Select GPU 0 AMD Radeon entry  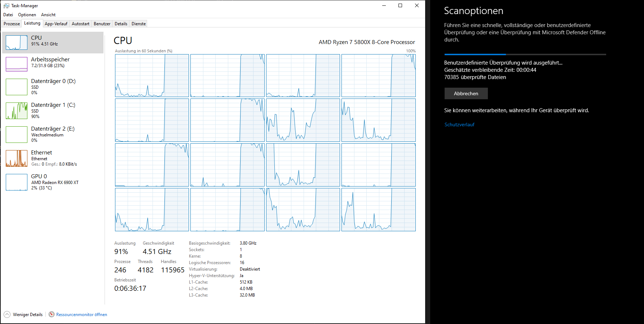[53, 182]
